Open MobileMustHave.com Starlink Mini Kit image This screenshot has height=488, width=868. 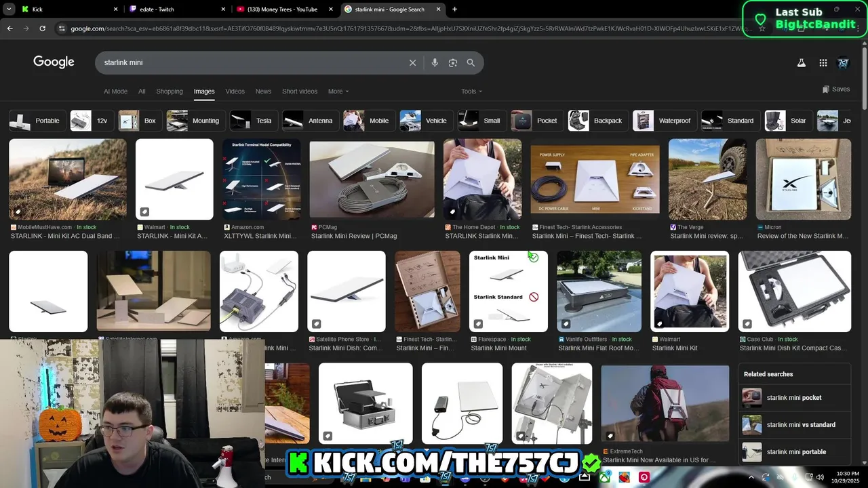point(67,179)
